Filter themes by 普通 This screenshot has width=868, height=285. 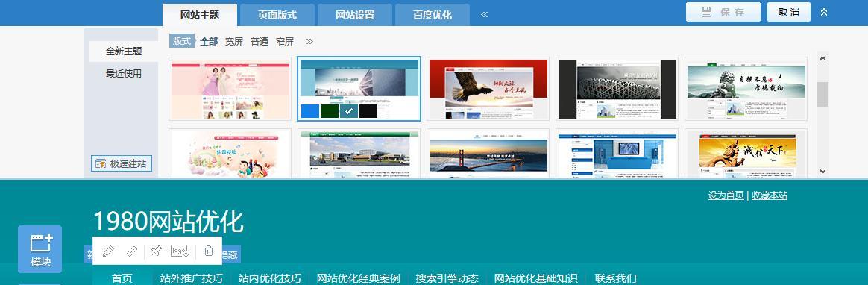pos(259,41)
